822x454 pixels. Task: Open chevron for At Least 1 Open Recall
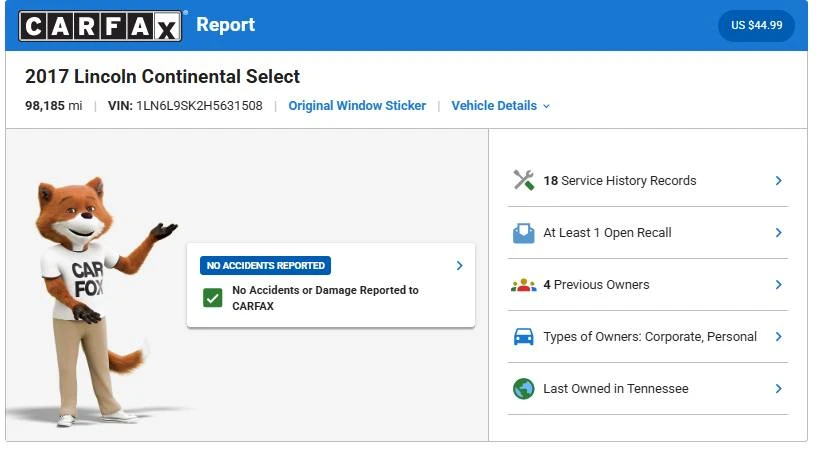tap(778, 232)
